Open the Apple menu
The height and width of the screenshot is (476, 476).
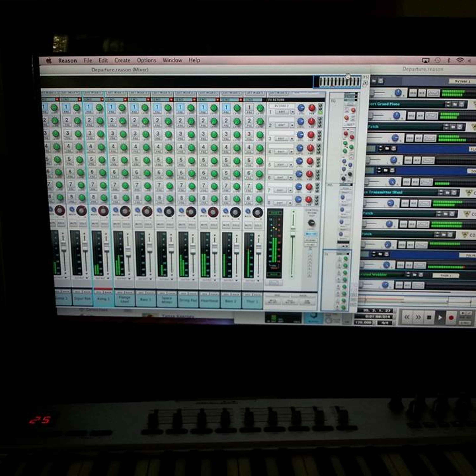tap(49, 61)
